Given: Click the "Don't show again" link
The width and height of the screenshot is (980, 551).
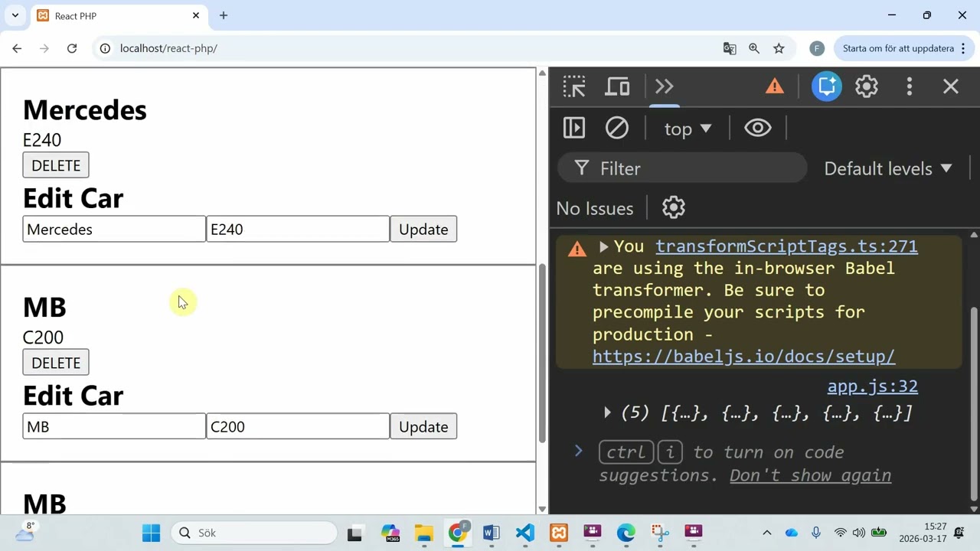Looking at the screenshot, I should point(810,475).
